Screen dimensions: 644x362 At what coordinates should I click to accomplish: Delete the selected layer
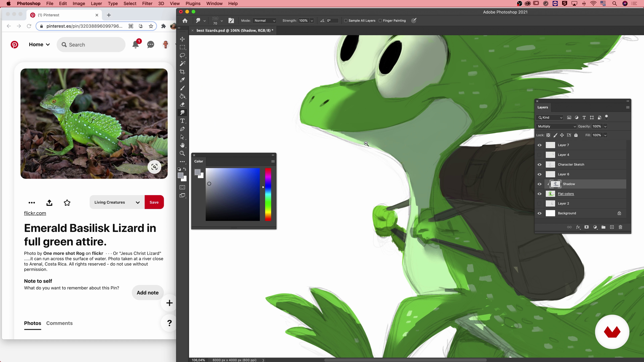621,227
